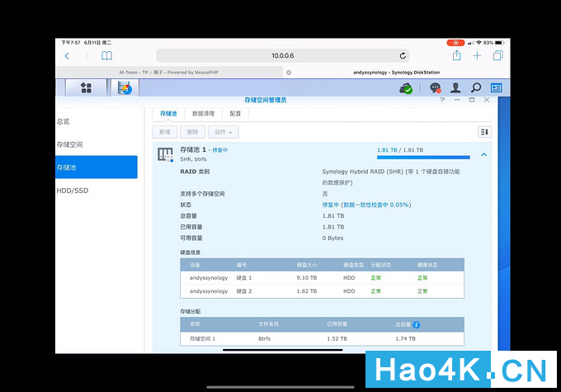Click the 总容量 info icon
The height and width of the screenshot is (392, 561).
416,324
